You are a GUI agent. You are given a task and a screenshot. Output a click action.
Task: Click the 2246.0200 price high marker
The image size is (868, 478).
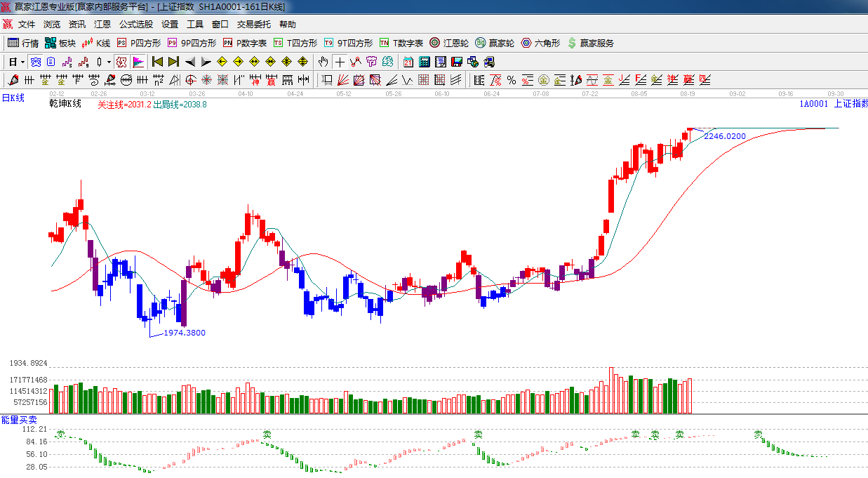724,136
